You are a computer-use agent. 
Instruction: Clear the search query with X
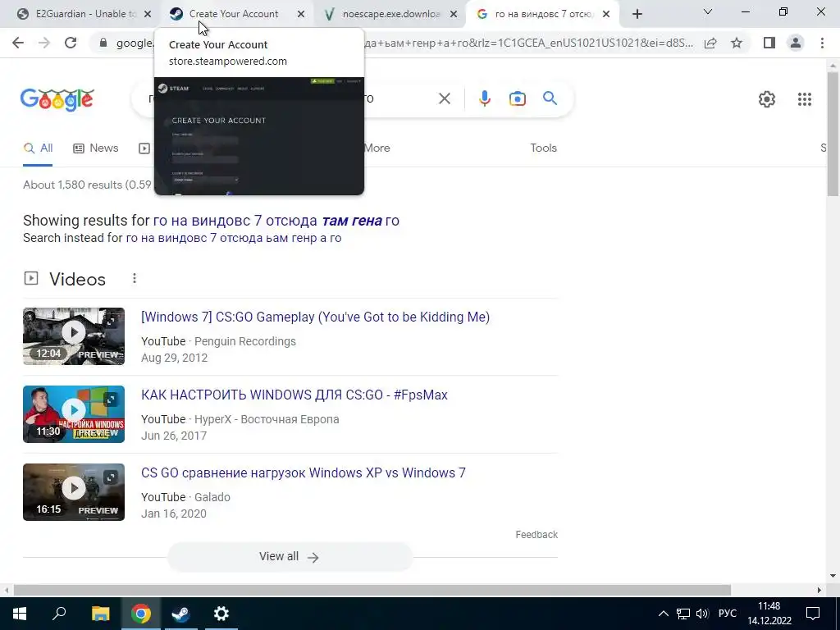(x=444, y=98)
